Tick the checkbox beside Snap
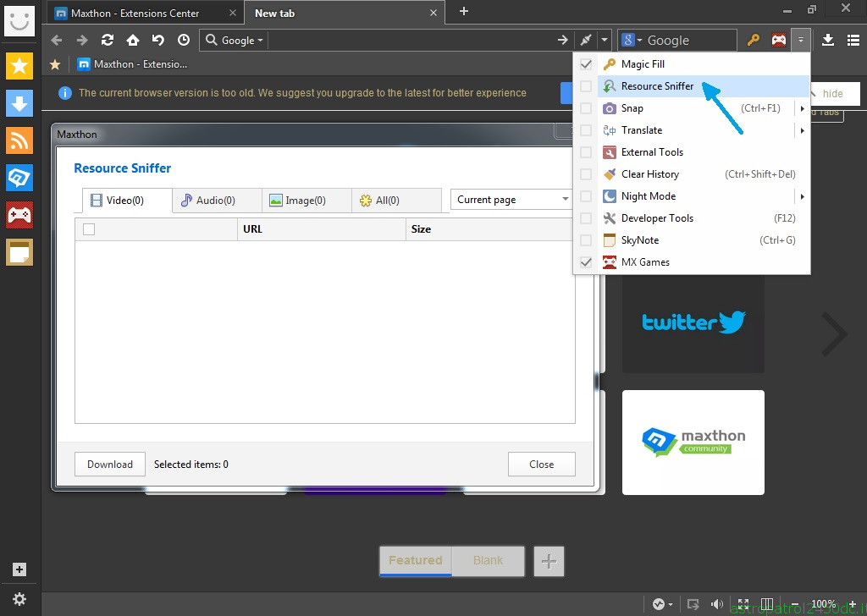867x616 pixels. point(586,108)
